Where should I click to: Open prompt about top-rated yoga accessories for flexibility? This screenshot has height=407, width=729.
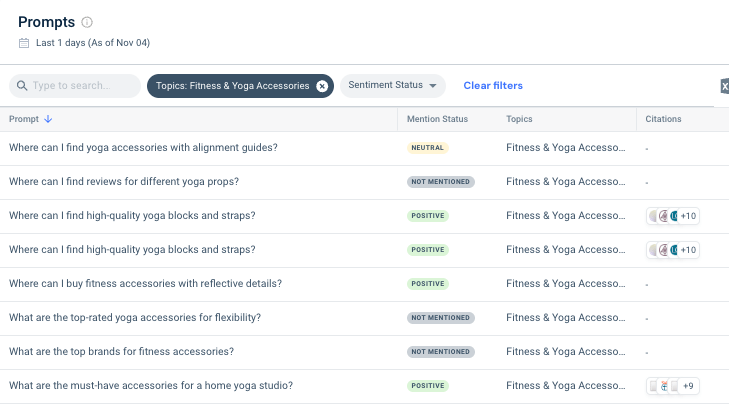tap(135, 317)
